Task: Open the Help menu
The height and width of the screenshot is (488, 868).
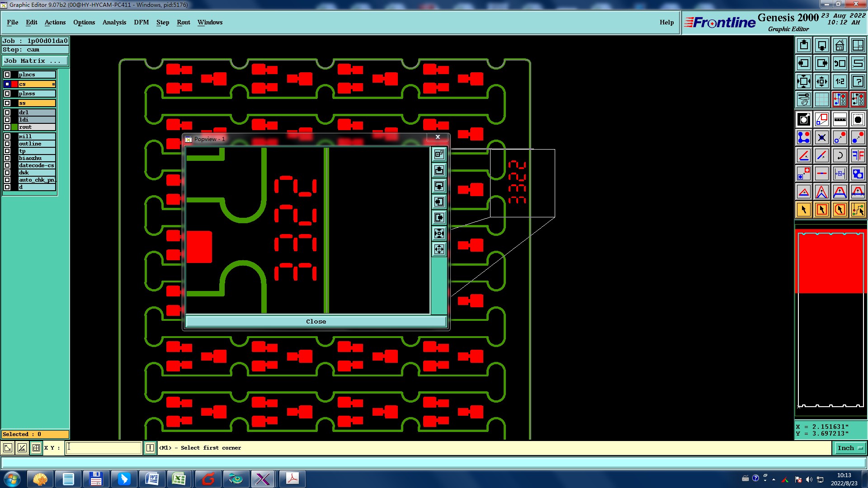Action: 667,22
